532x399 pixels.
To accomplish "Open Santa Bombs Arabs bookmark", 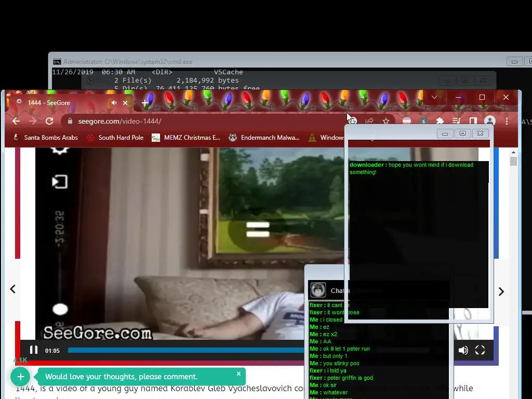I will point(46,137).
